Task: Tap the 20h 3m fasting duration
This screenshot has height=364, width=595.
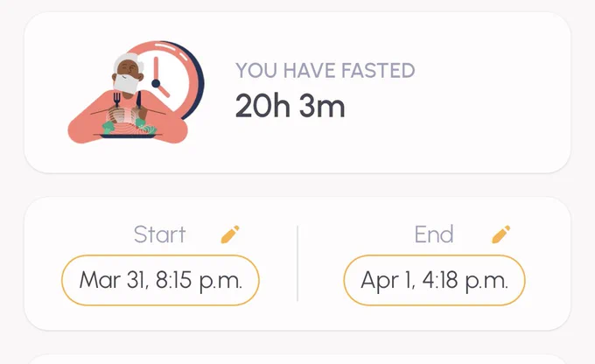Action: click(290, 106)
